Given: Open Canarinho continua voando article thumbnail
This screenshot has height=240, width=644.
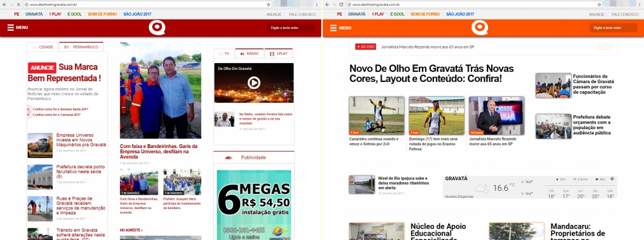Looking at the screenshot, I should click(377, 116).
